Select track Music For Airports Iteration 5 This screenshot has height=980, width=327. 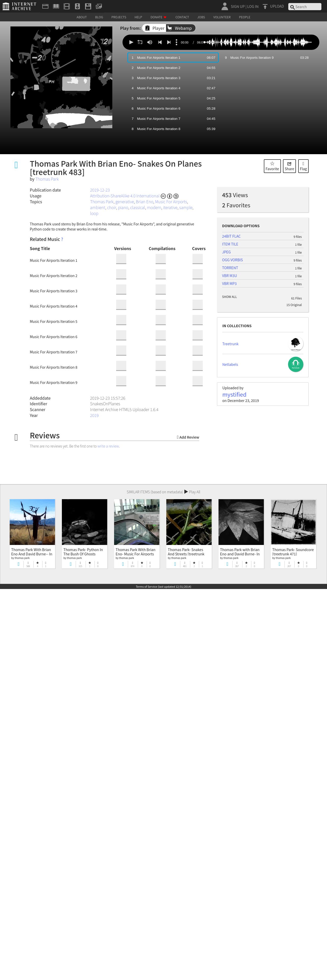click(x=173, y=98)
